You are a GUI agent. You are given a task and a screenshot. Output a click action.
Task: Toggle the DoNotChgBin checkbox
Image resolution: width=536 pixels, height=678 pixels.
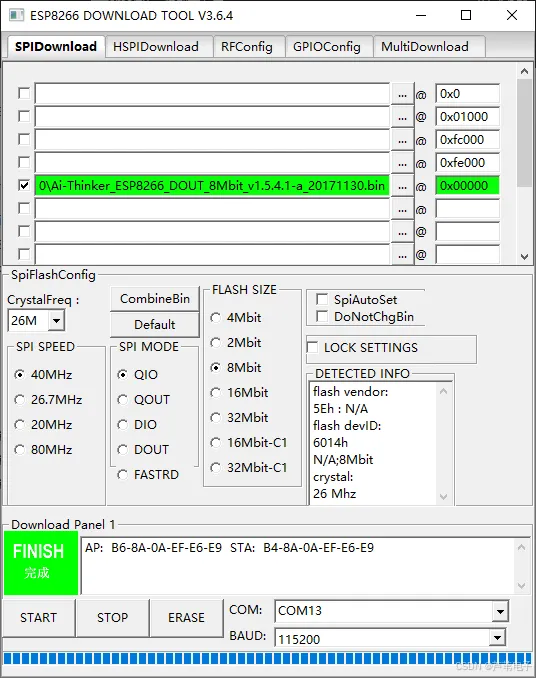click(x=322, y=317)
